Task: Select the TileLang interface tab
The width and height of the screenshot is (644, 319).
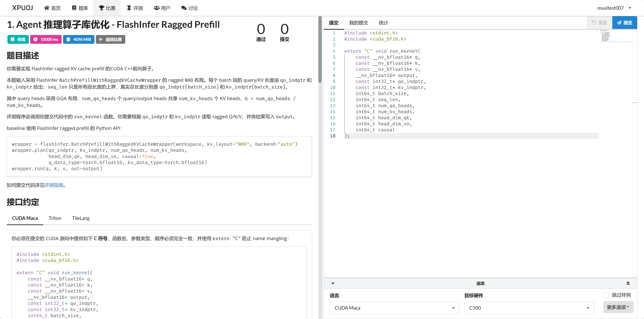Action: [81, 218]
